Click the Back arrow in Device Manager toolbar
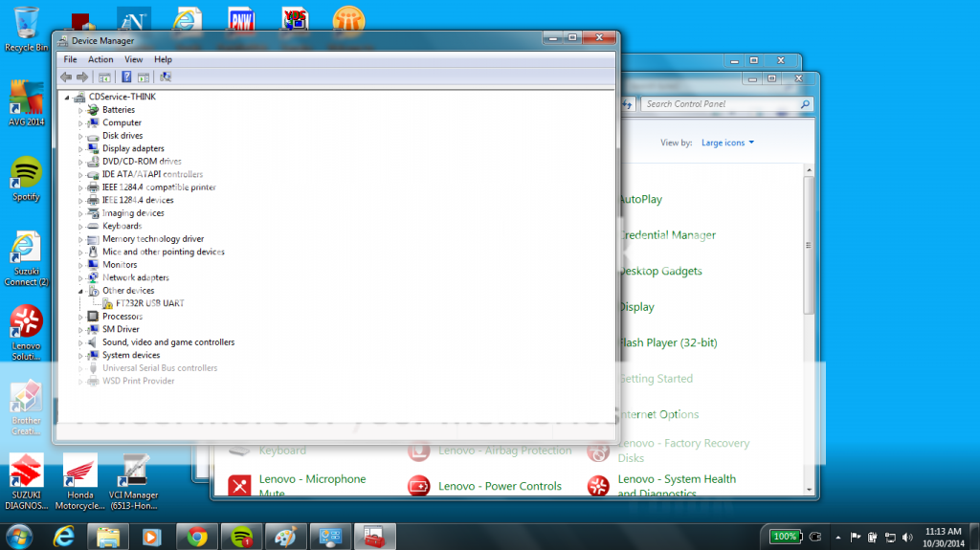980x550 pixels. 65,77
